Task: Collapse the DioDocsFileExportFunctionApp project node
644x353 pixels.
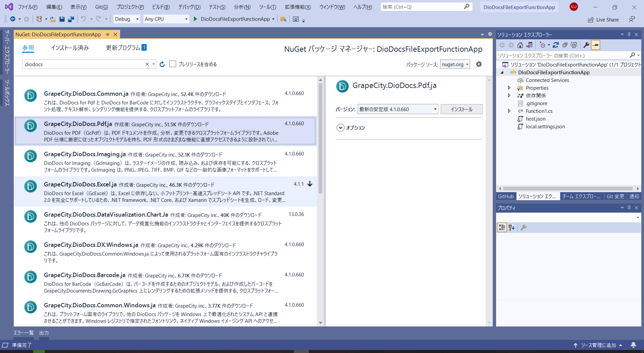Action: click(x=502, y=73)
